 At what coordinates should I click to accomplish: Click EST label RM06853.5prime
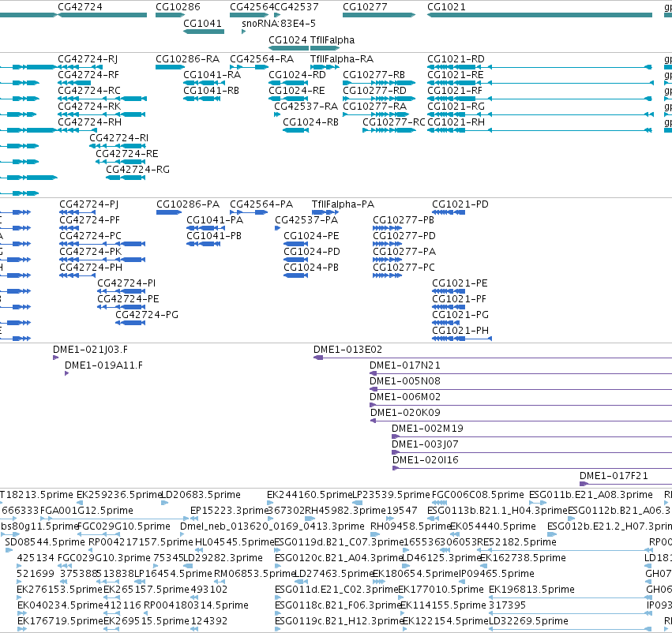(x=255, y=574)
